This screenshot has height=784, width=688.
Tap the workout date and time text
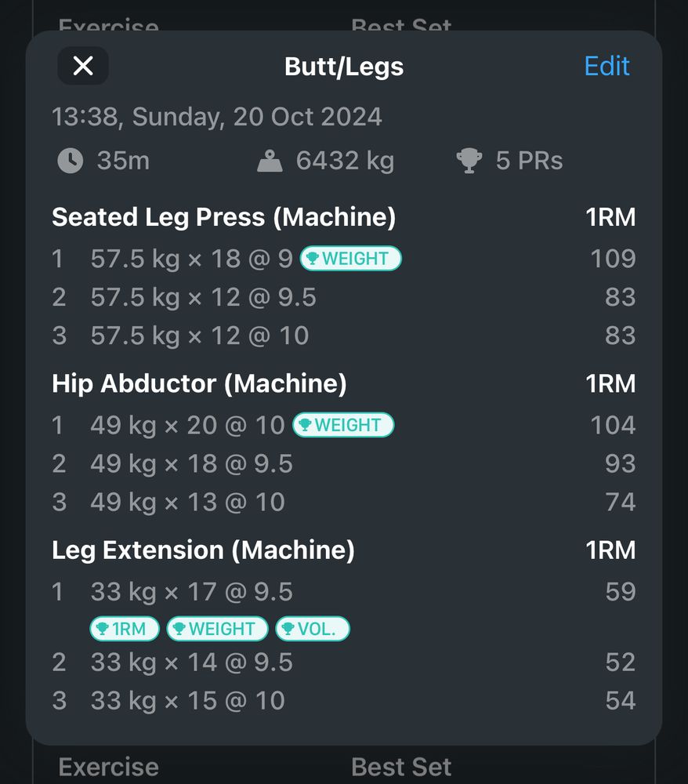(216, 116)
